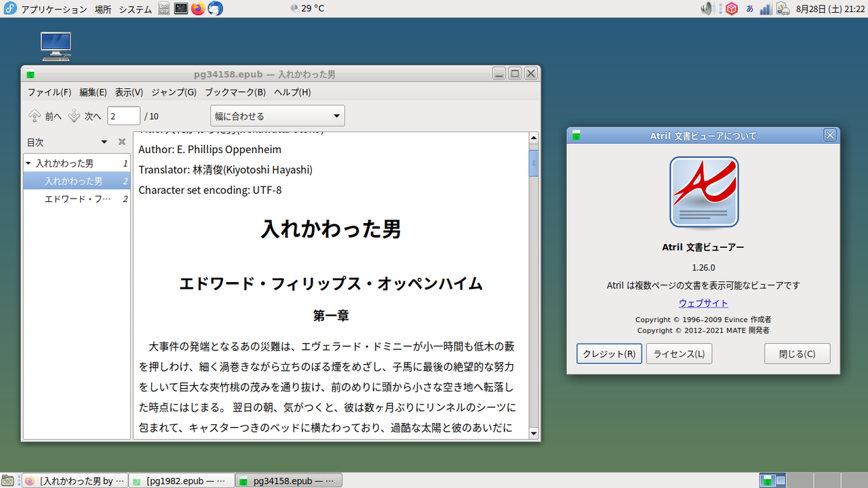The image size is (868, 488).
Task: Switch to the pg1982.epub taskbar window
Action: coord(181,481)
